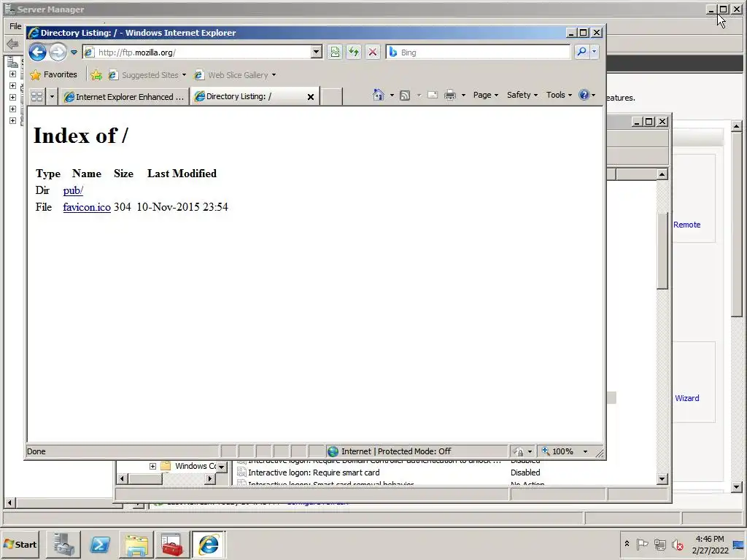Add to Favorites Bar star icon
Screen dimensions: 747x560
[96, 75]
